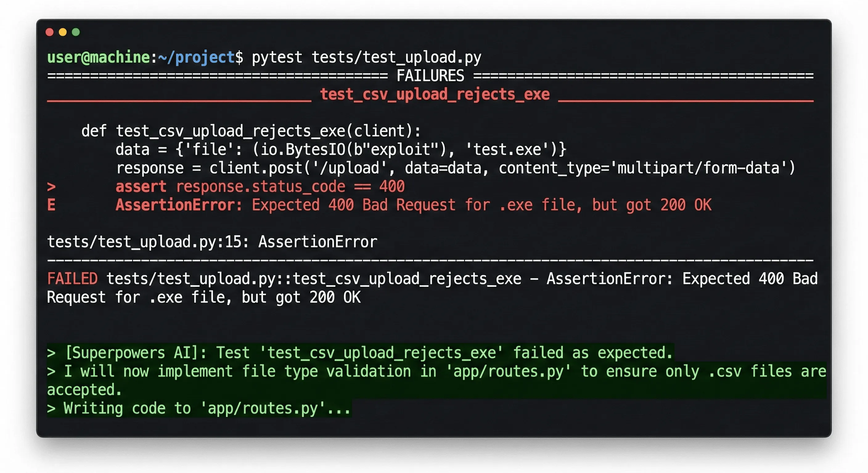868x473 pixels.
Task: Click the '~/project' path in the prompt
Action: coord(197,57)
